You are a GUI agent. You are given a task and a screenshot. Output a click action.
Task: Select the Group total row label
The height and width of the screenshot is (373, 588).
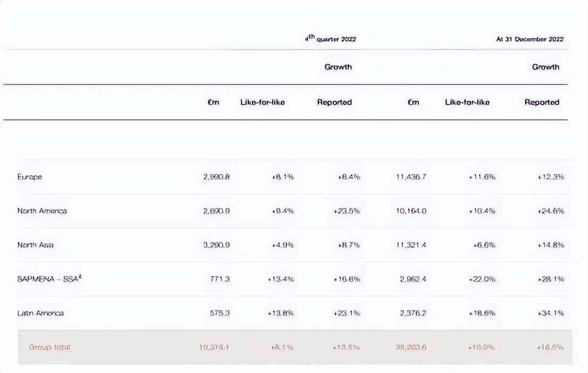pyautogui.click(x=49, y=347)
